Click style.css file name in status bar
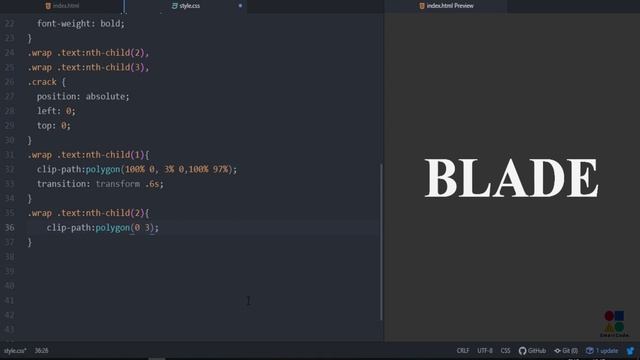The width and height of the screenshot is (640, 360). pyautogui.click(x=15, y=351)
